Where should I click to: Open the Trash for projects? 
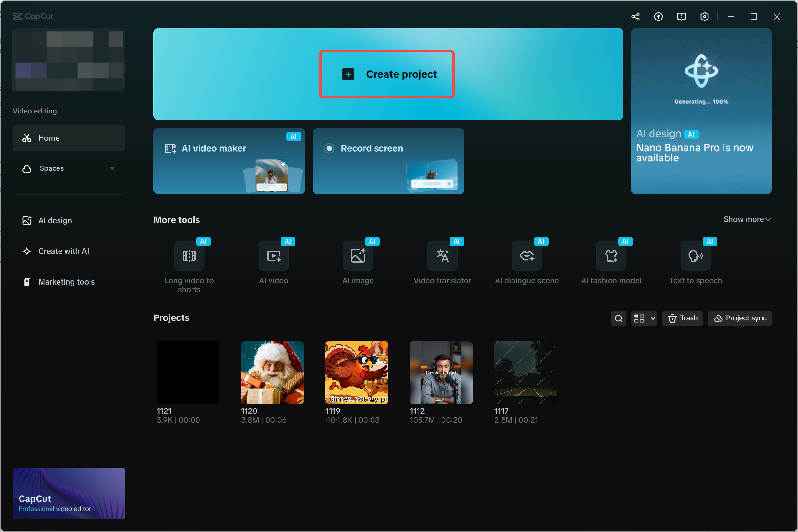pos(682,318)
